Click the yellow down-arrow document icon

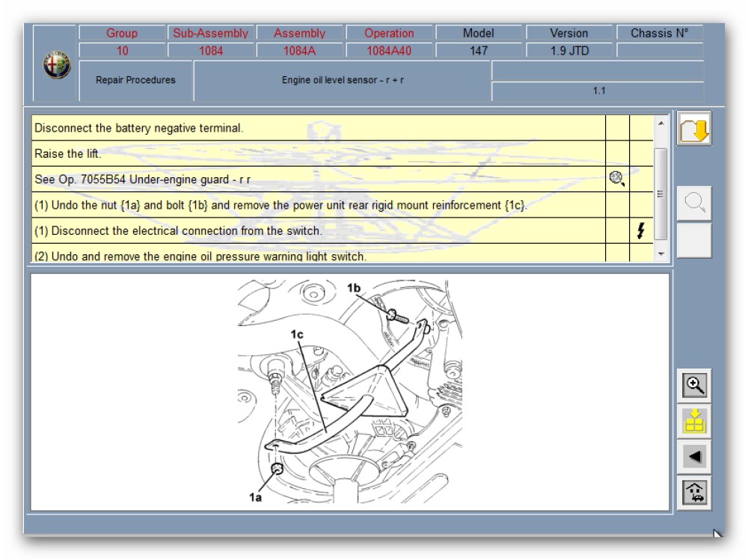[x=694, y=129]
